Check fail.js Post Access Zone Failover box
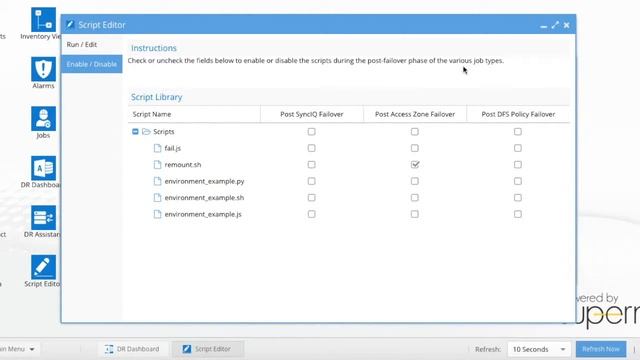The width and height of the screenshot is (640, 360). click(415, 148)
